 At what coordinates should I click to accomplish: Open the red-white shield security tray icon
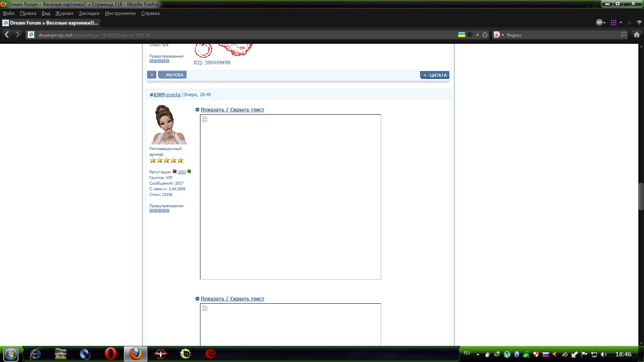[536, 354]
